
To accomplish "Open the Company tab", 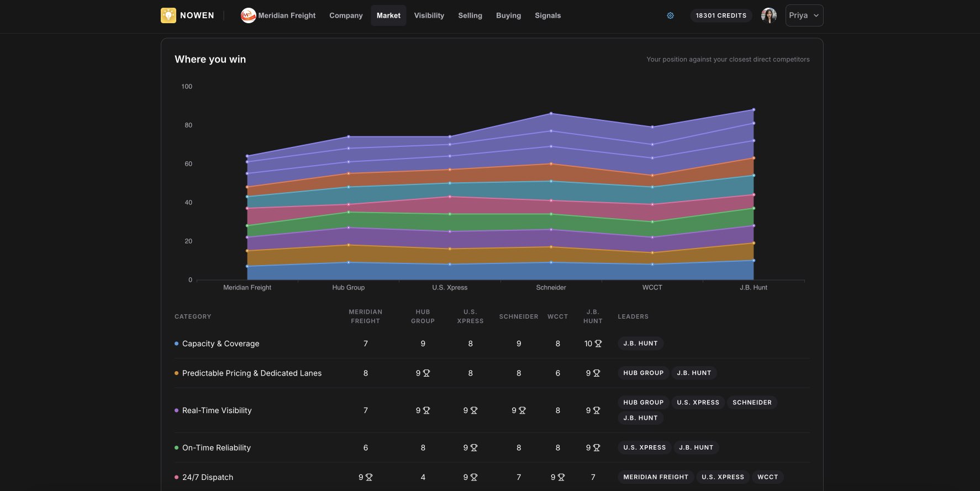I will tap(346, 15).
